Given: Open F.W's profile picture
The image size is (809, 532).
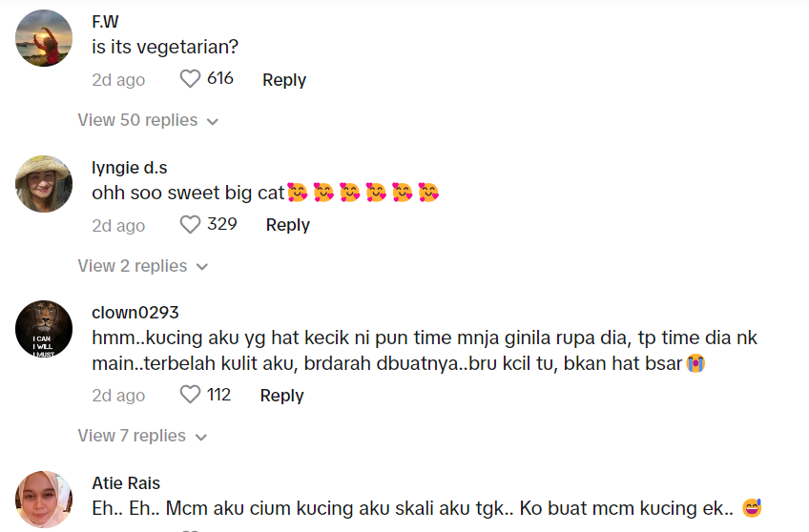Looking at the screenshot, I should [45, 38].
